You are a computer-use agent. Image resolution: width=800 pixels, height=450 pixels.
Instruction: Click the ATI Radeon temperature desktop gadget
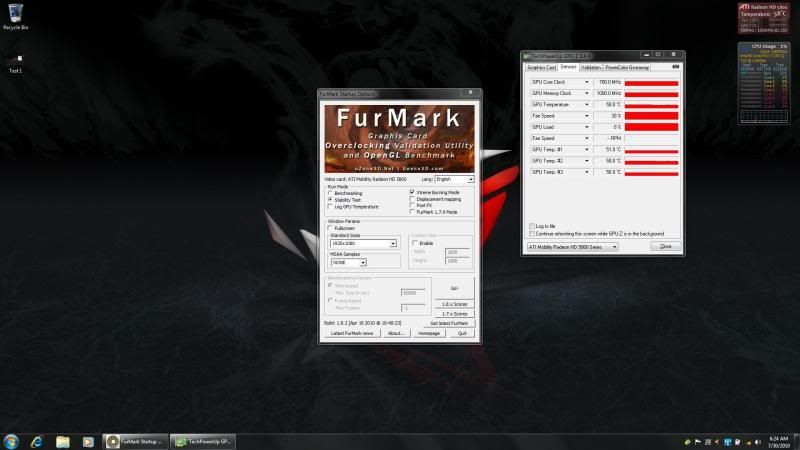763,18
